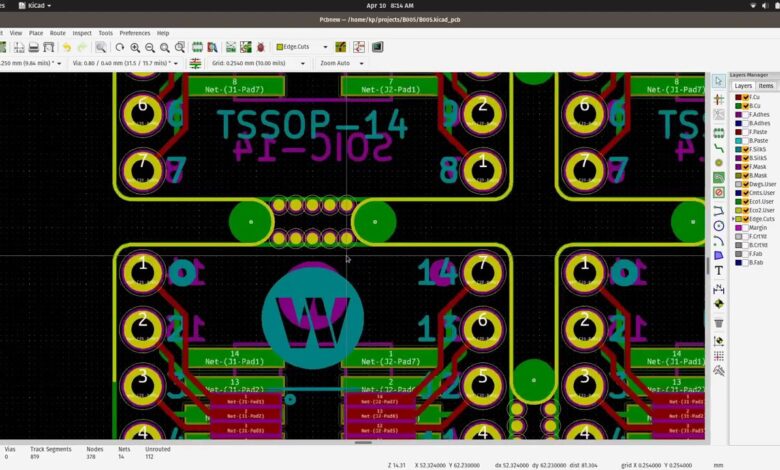This screenshot has height=470, width=780.
Task: Enable F.Adhes layer visibility checkbox
Action: coord(746,115)
